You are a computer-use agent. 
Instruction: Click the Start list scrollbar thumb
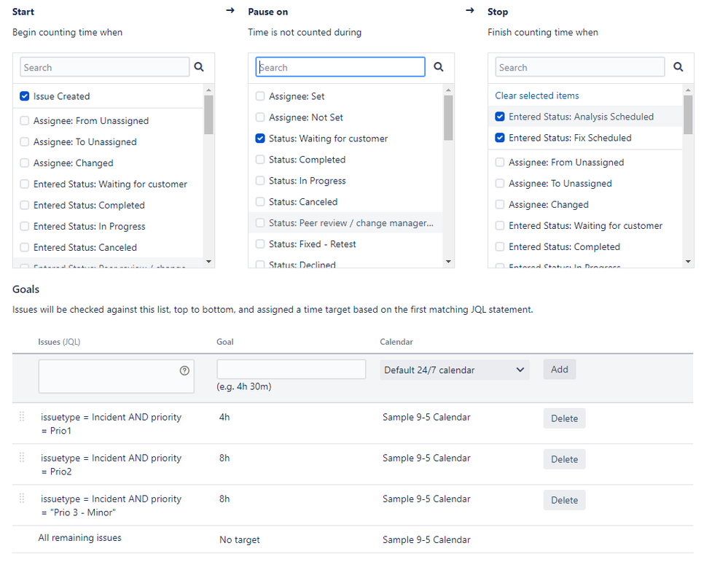(208, 114)
